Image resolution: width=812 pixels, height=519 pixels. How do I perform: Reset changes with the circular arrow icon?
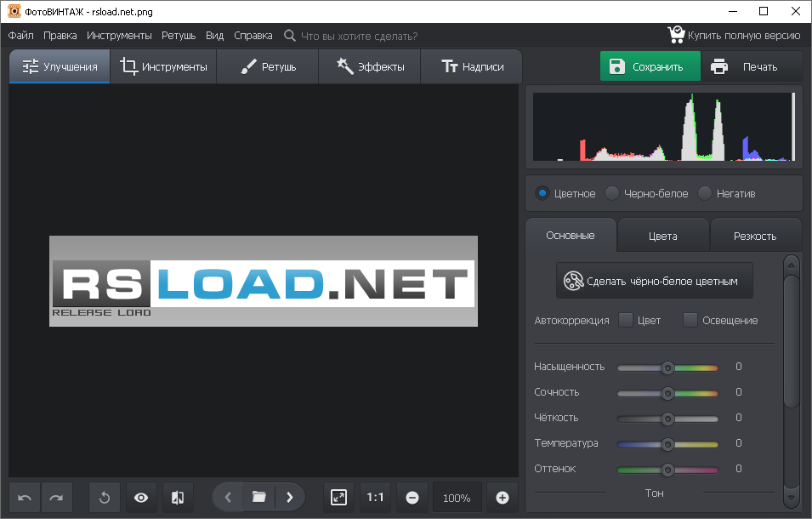coord(105,498)
